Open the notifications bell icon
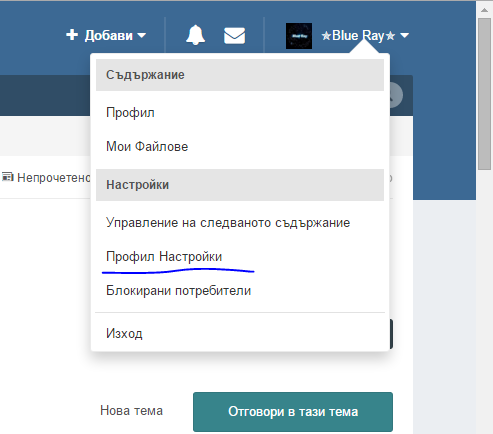This screenshot has width=493, height=434. (x=195, y=35)
